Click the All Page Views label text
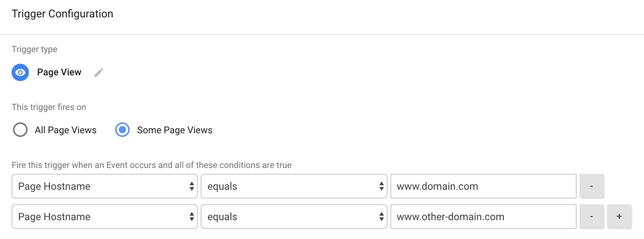644x239 pixels. [66, 130]
